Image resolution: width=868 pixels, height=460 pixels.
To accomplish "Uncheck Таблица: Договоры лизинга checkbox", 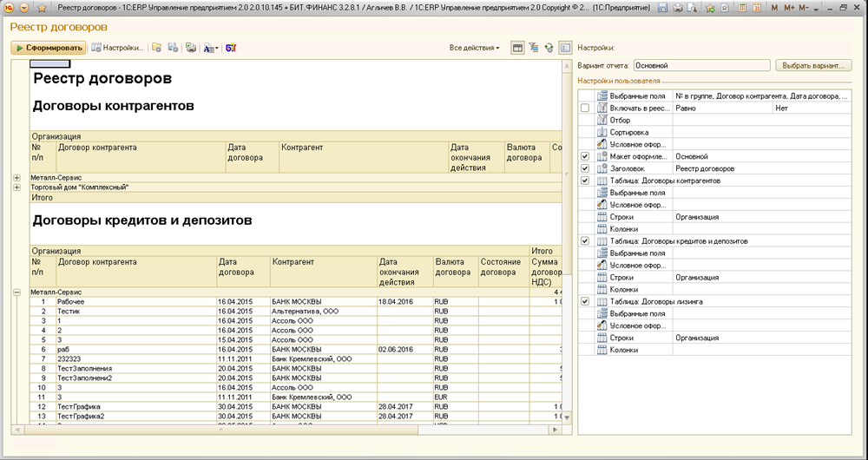I will click(x=585, y=301).
